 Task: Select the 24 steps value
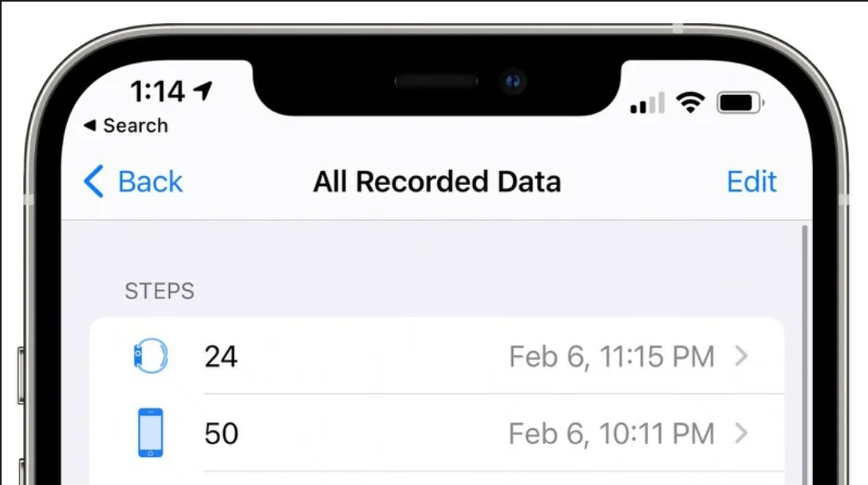click(221, 357)
